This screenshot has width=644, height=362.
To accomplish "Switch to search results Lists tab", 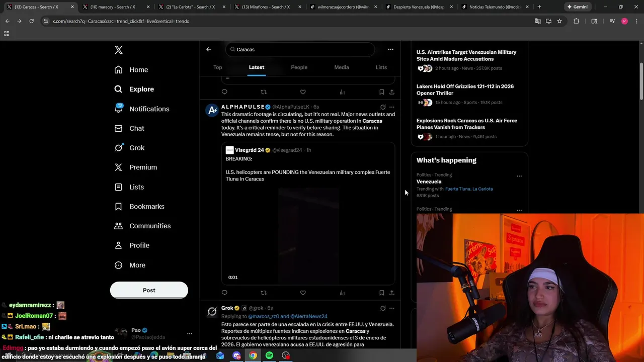I will tap(381, 67).
